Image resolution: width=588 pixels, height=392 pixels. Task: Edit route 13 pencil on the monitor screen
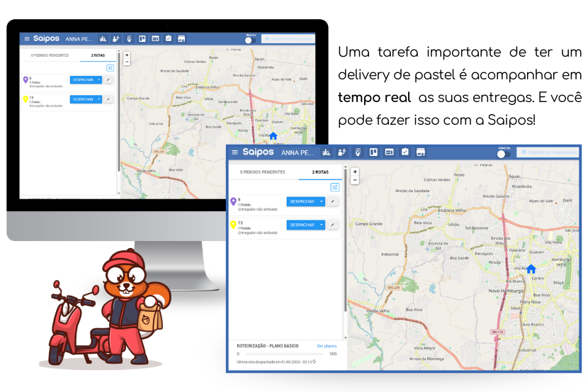click(x=108, y=99)
